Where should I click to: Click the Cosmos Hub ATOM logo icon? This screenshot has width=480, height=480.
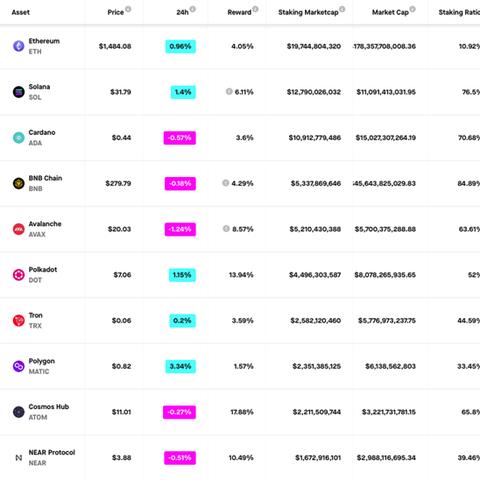point(19,412)
